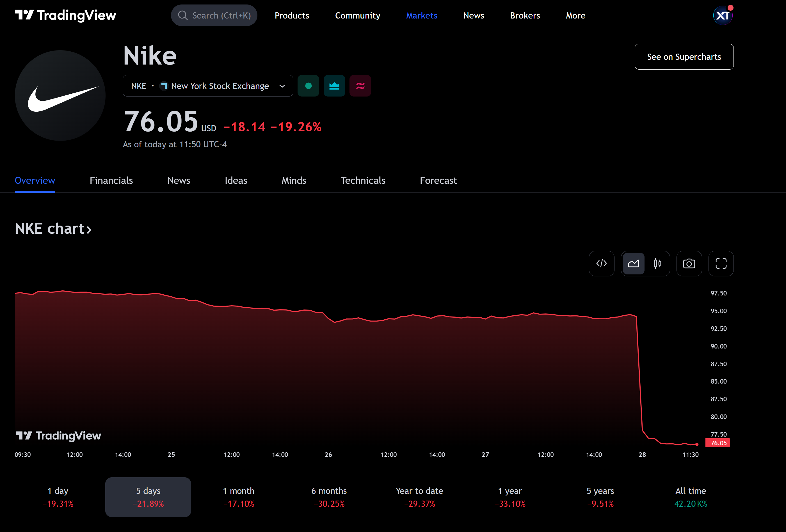786x532 pixels.
Task: Activate the 1 month time range
Action: click(x=238, y=497)
